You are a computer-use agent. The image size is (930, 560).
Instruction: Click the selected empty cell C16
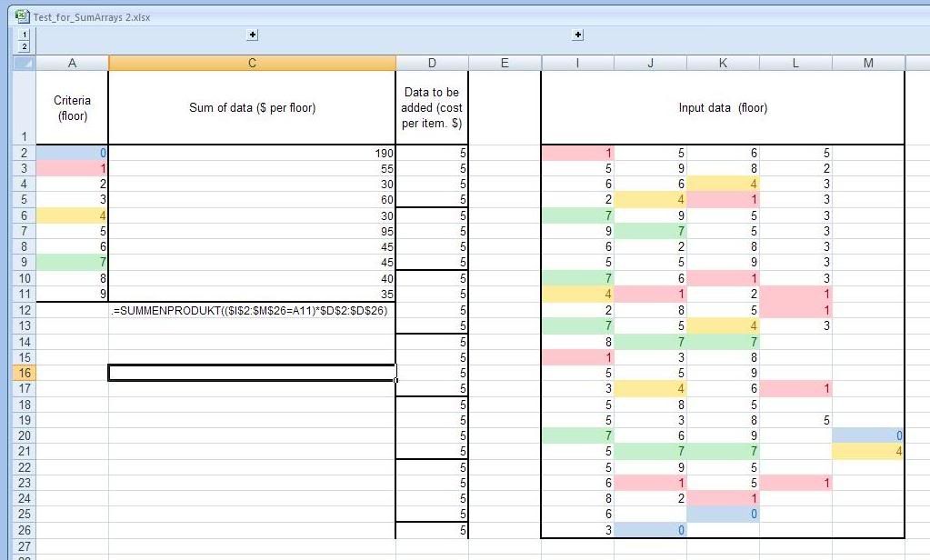tap(252, 373)
